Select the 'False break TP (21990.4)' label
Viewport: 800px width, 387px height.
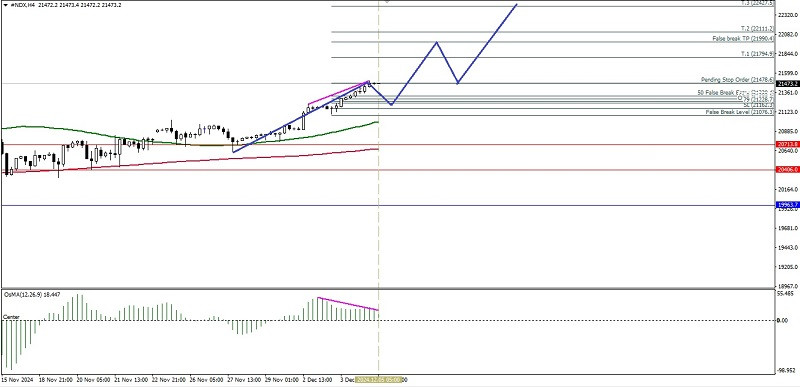pyautogui.click(x=743, y=38)
